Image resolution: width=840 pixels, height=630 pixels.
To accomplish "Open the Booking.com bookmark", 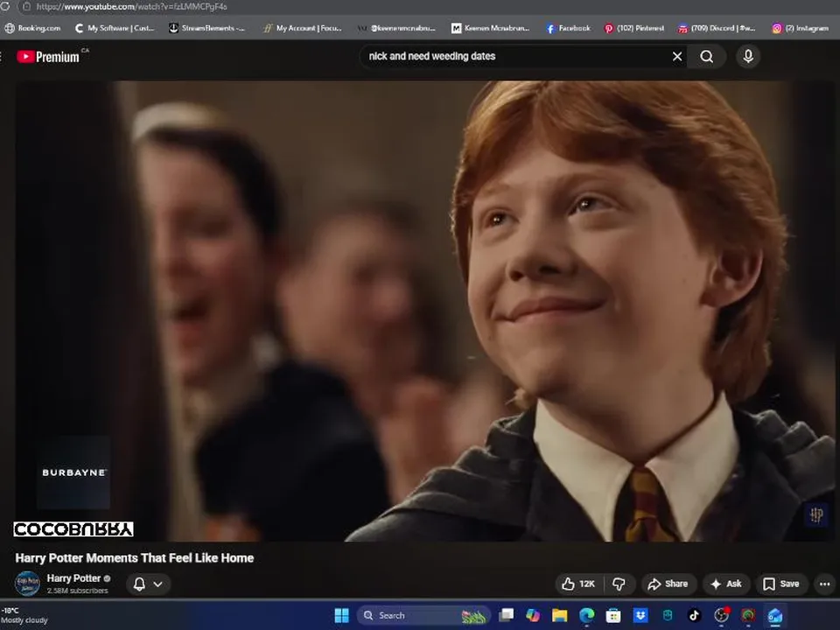I will pos(32,28).
